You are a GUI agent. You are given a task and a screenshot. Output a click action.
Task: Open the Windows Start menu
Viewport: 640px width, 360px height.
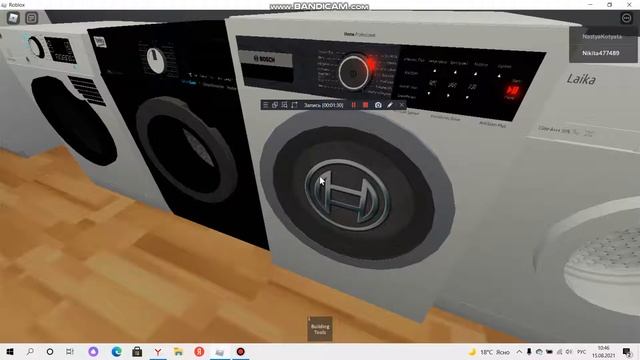[x=10, y=352]
